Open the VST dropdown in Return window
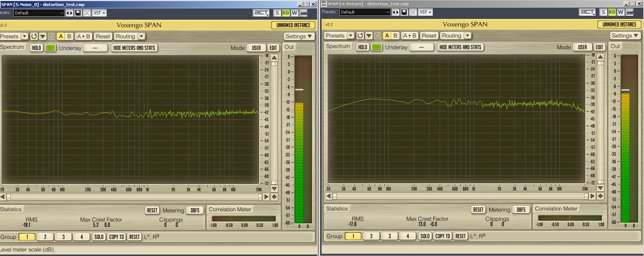 click(x=426, y=12)
